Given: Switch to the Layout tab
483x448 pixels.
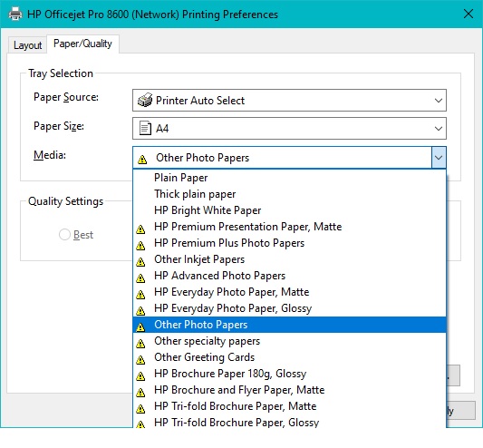Looking at the screenshot, I should [x=27, y=45].
